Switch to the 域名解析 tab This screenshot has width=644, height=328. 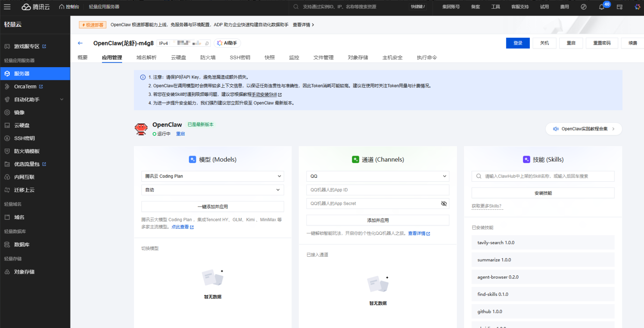[x=146, y=57]
